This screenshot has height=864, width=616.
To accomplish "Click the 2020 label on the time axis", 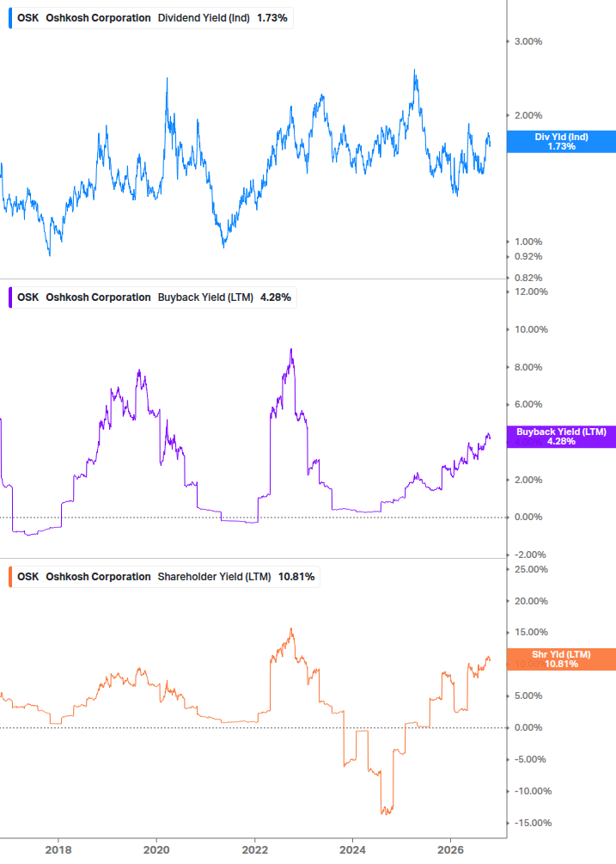I will click(x=156, y=850).
